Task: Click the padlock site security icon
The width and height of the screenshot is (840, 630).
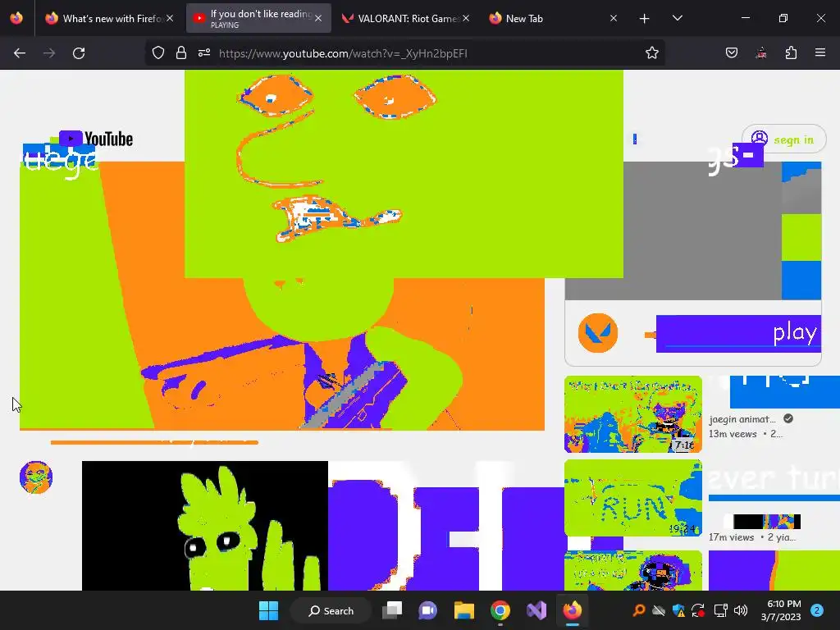Action: point(181,52)
